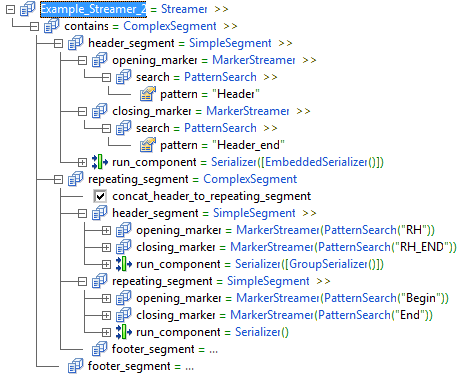The image size is (459, 376).
Task: Collapse the Example_Streamer_2 root node
Action: tap(10, 9)
